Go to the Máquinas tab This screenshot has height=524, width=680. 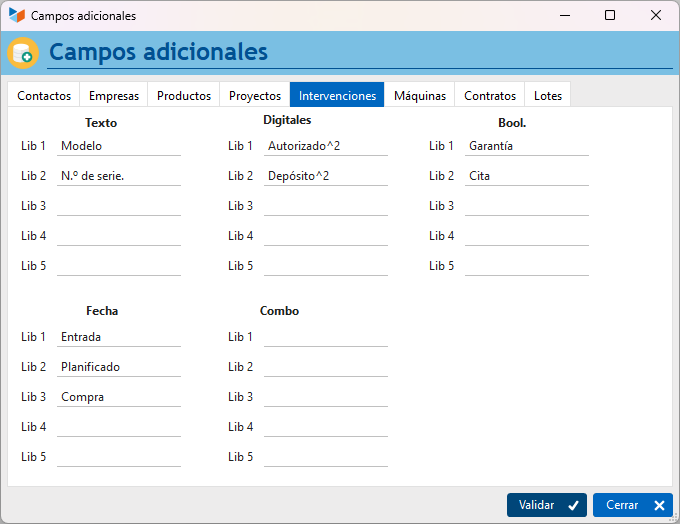pos(420,95)
